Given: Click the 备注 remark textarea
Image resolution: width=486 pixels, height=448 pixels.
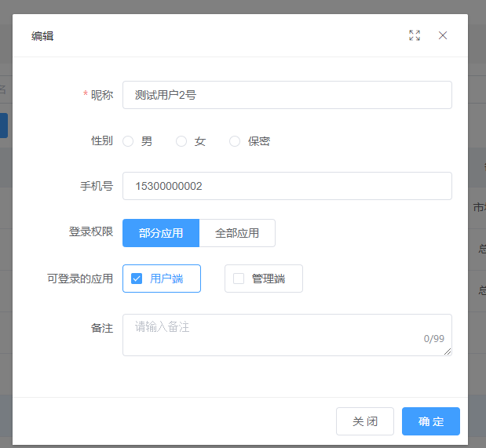Looking at the screenshot, I should tap(287, 335).
